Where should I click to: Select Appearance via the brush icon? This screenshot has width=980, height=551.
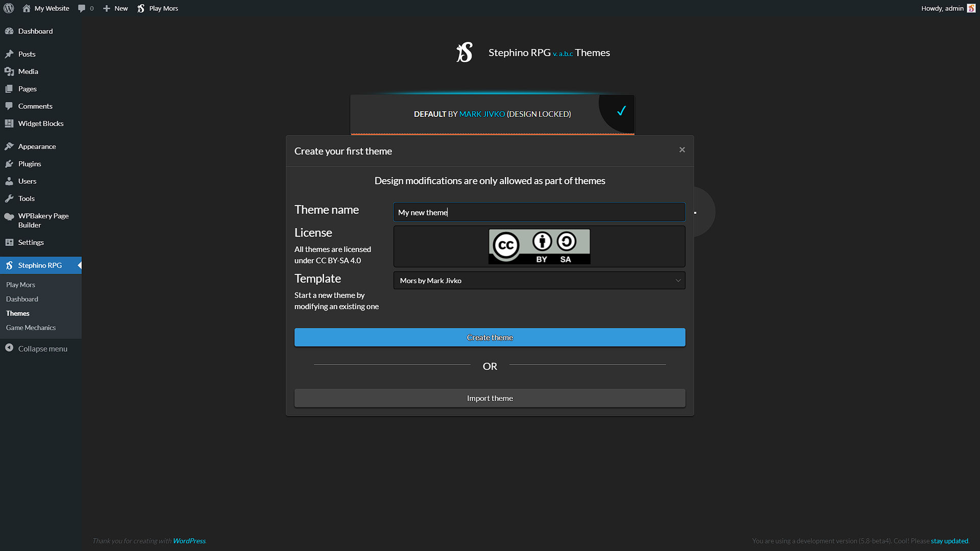[x=10, y=146]
